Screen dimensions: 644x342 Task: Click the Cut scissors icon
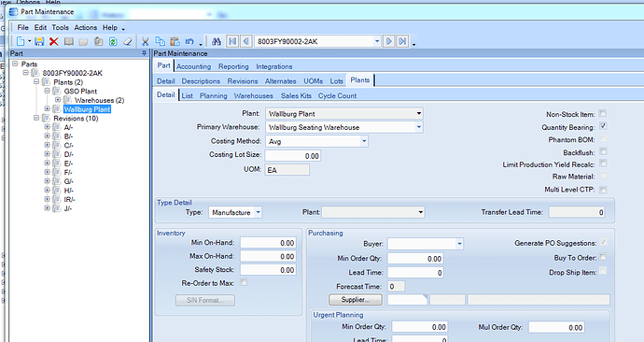click(145, 41)
